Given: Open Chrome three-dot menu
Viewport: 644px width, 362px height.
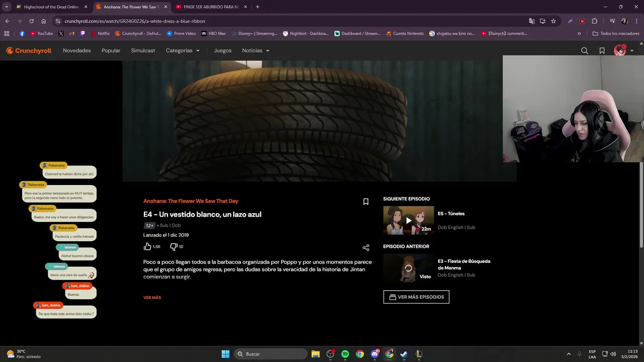Looking at the screenshot, I should (x=636, y=21).
